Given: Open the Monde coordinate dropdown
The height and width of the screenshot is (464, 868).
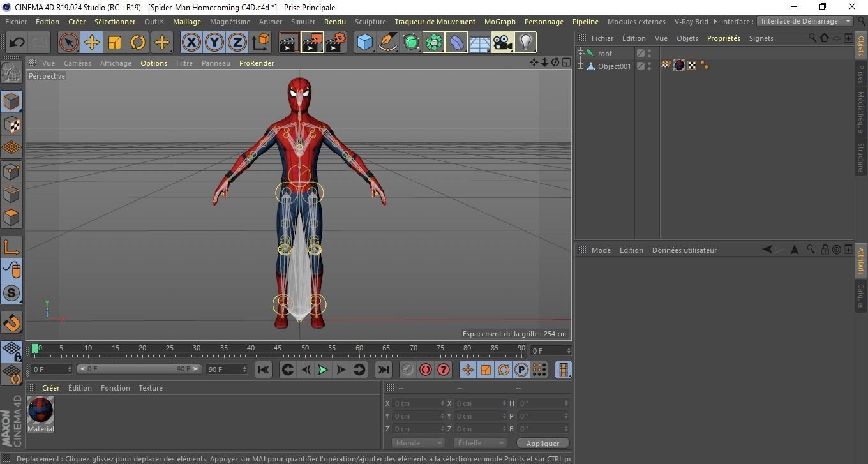Looking at the screenshot, I should click(x=418, y=443).
